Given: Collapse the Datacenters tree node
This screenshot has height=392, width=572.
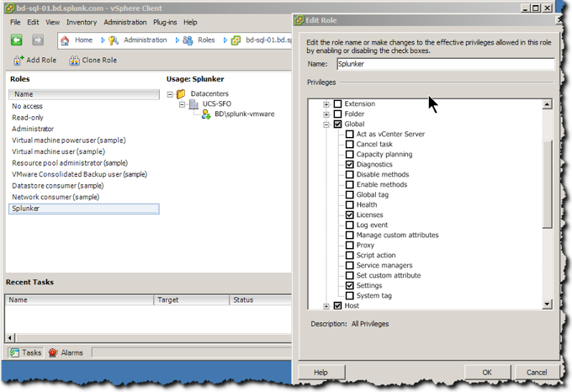Looking at the screenshot, I should pos(170,94).
